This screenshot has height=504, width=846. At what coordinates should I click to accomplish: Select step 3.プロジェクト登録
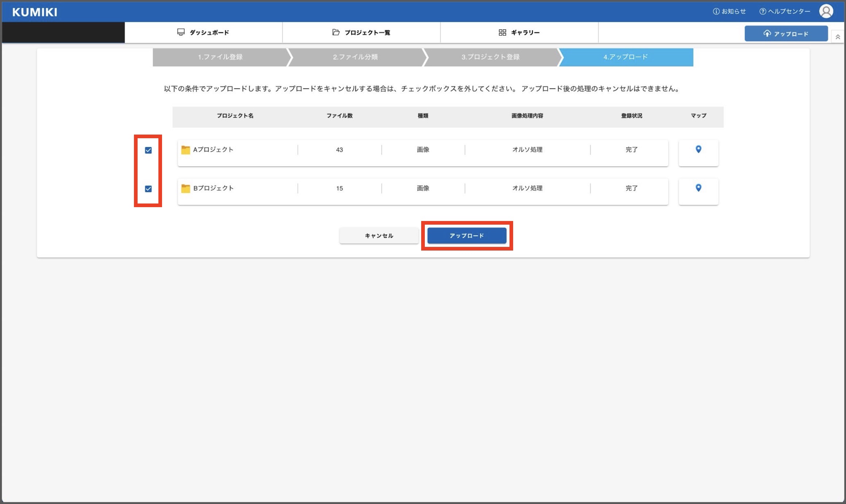(491, 57)
